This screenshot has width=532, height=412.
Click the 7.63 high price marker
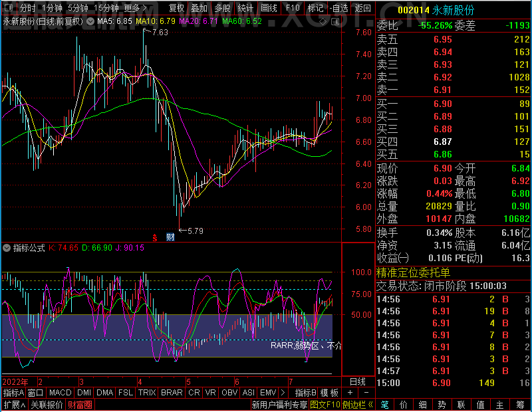point(160,32)
